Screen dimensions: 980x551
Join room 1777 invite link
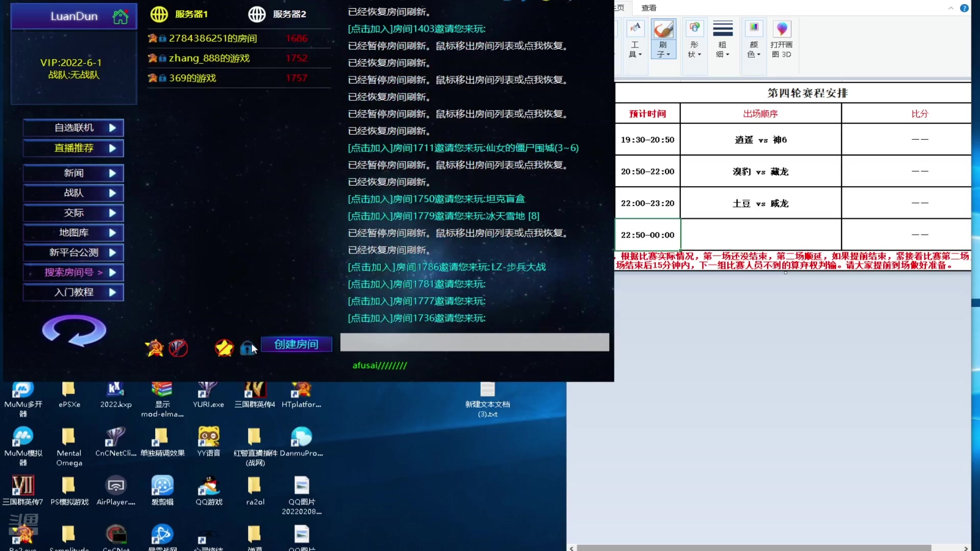pyautogui.click(x=416, y=302)
